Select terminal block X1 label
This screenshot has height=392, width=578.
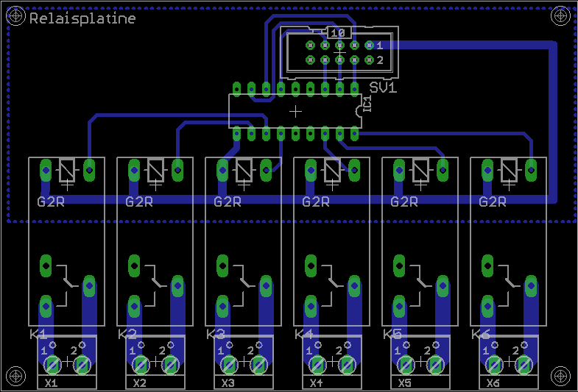point(52,383)
